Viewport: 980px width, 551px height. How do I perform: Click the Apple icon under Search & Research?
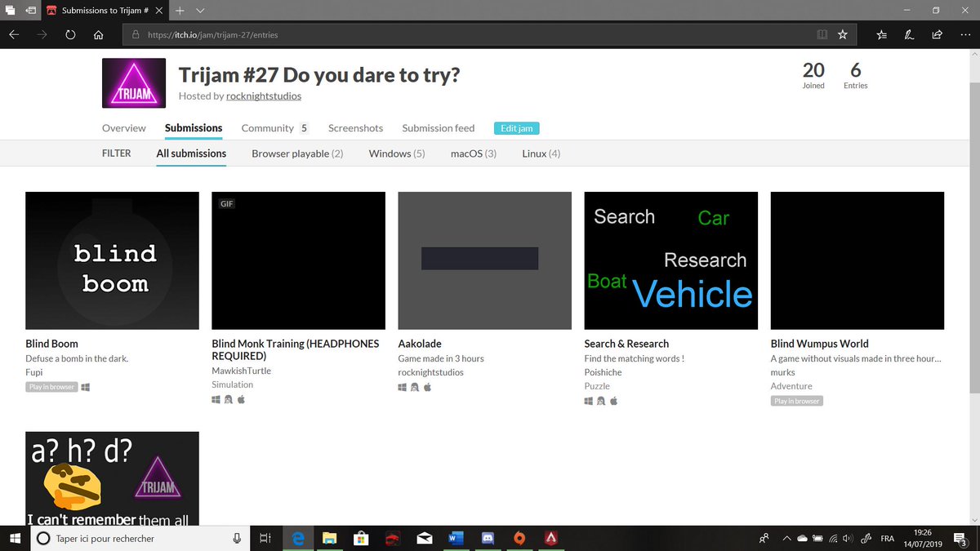(614, 401)
